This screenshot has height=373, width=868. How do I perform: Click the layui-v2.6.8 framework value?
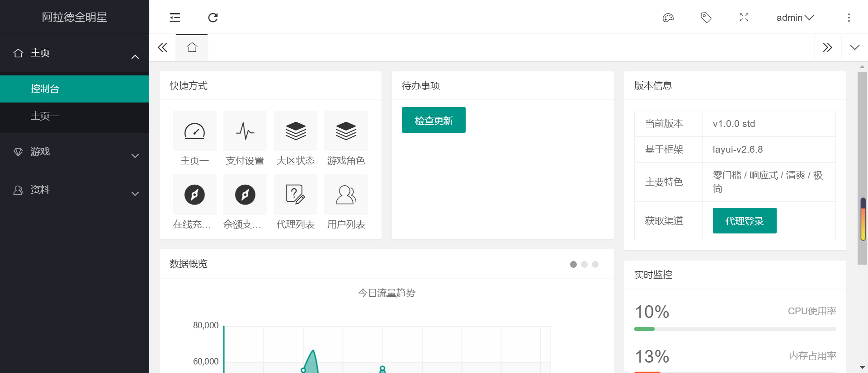click(738, 149)
